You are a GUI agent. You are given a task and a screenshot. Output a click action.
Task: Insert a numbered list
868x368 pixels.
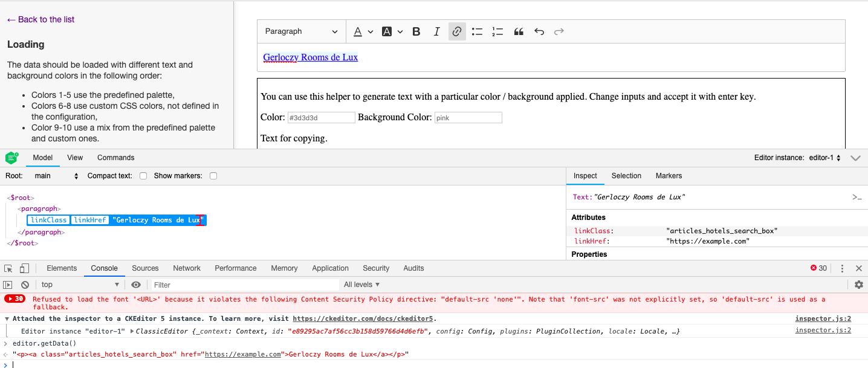[x=497, y=31]
